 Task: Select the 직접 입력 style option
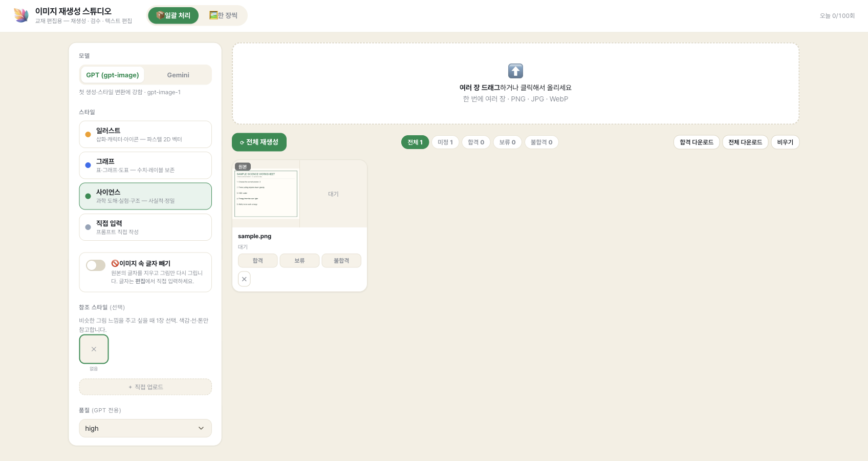click(145, 227)
